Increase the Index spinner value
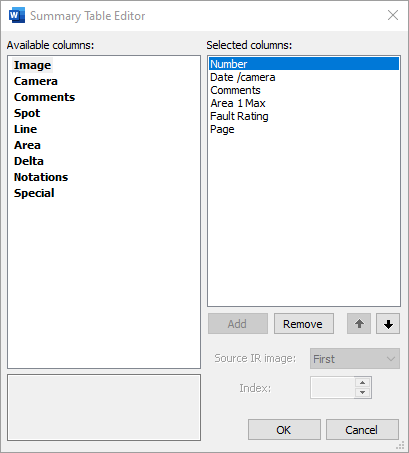The image size is (409, 453). tap(362, 382)
